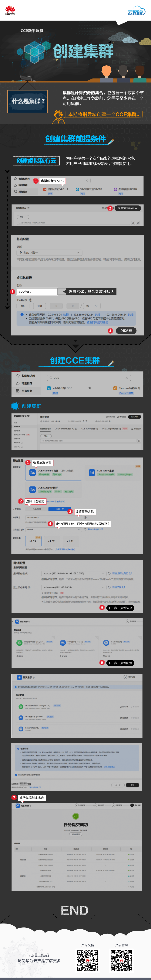Switch to CCE Turbo 集群 tab
The image size is (151, 980).
(x=90, y=429)
